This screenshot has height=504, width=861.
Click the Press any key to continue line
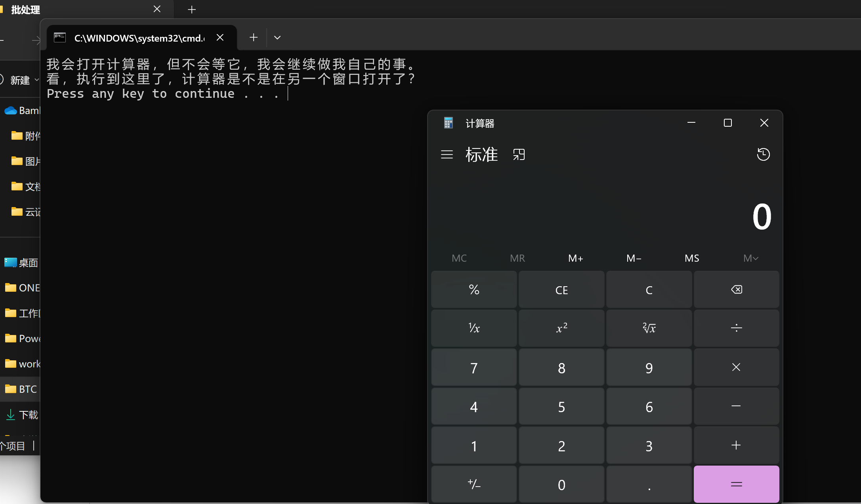tap(163, 94)
